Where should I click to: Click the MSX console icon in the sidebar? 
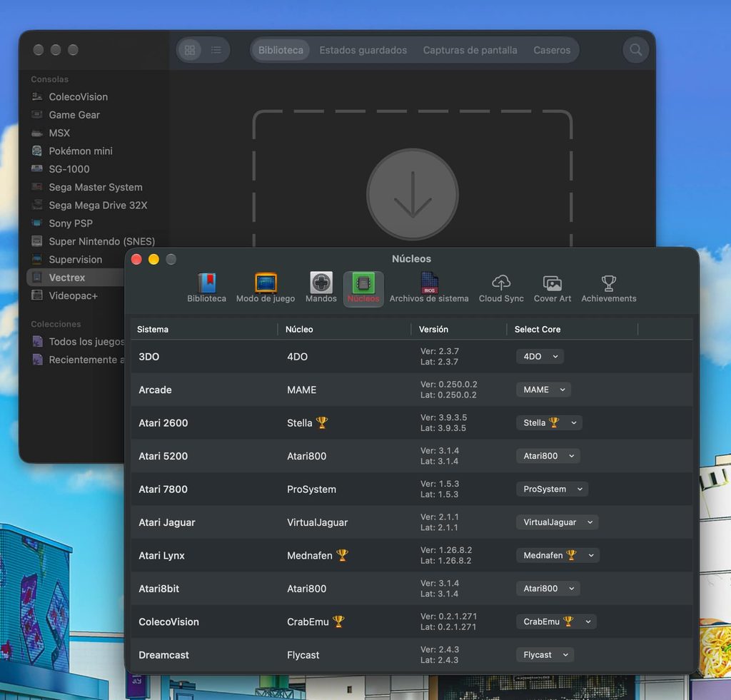pyautogui.click(x=37, y=133)
